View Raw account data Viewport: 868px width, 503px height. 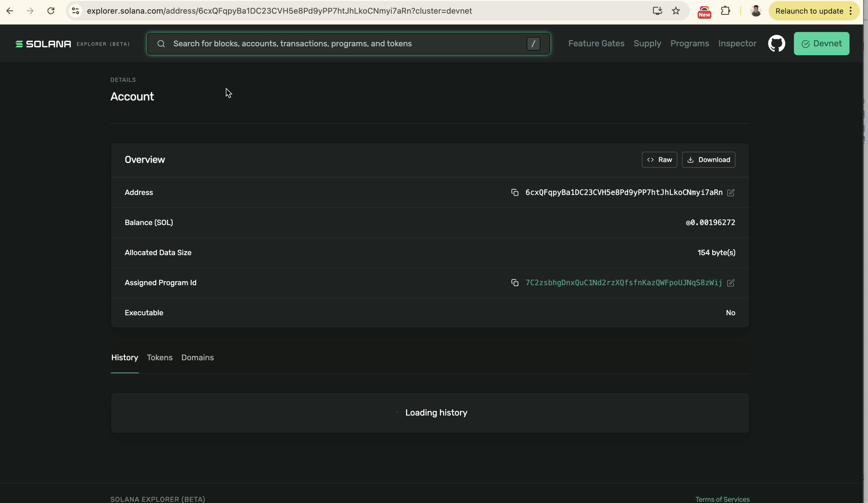(659, 159)
